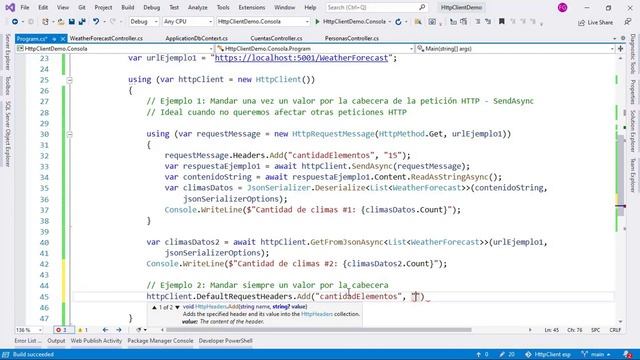
Task: Click the warning count indicator icon
Action: pos(80,330)
